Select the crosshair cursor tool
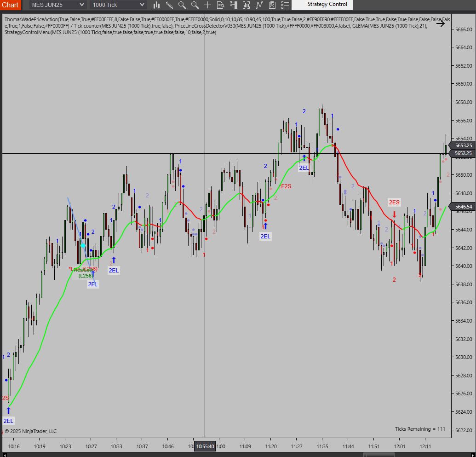The width and height of the screenshot is (476, 457). pos(207,5)
